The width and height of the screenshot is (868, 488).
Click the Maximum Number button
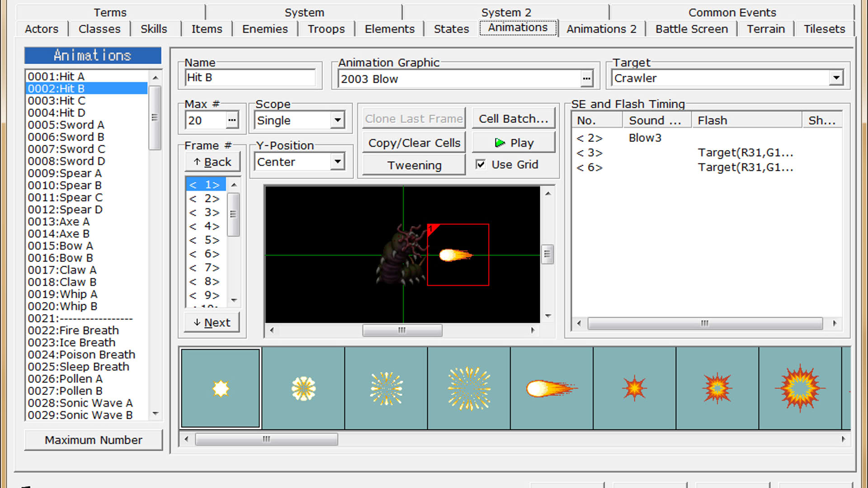(94, 440)
